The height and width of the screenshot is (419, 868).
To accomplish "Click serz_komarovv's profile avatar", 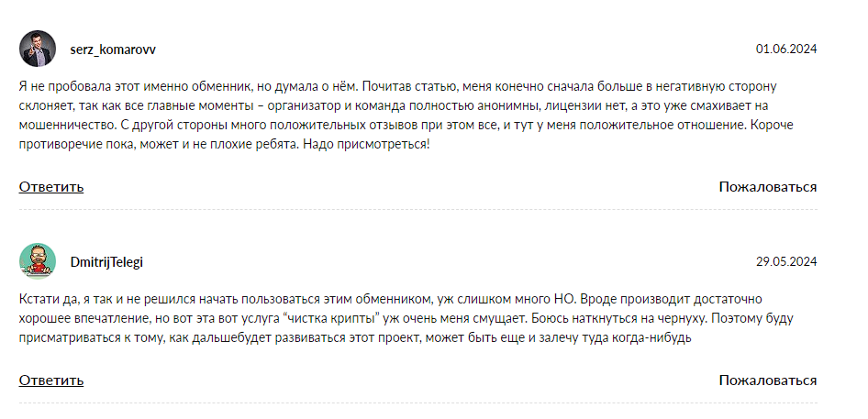I will 37,49.
